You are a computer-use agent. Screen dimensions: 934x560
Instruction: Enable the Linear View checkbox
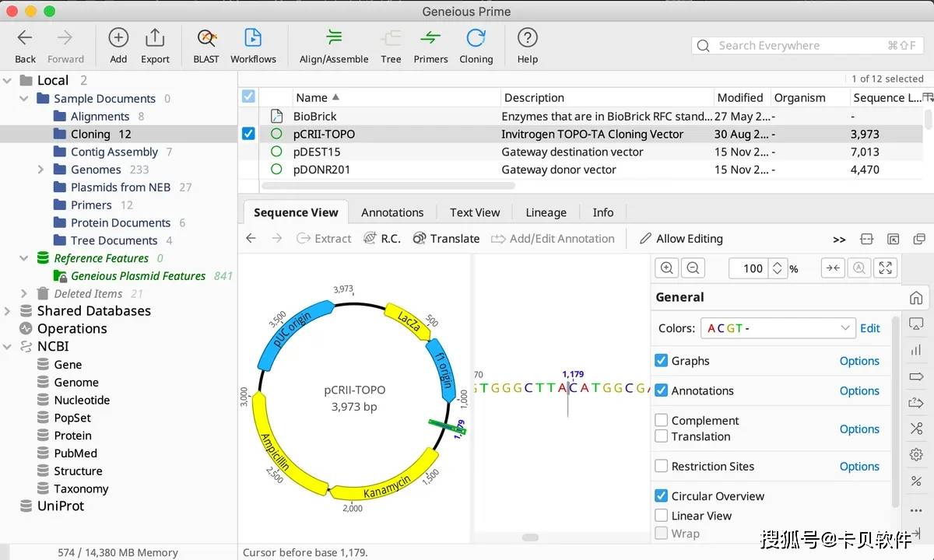tap(662, 515)
